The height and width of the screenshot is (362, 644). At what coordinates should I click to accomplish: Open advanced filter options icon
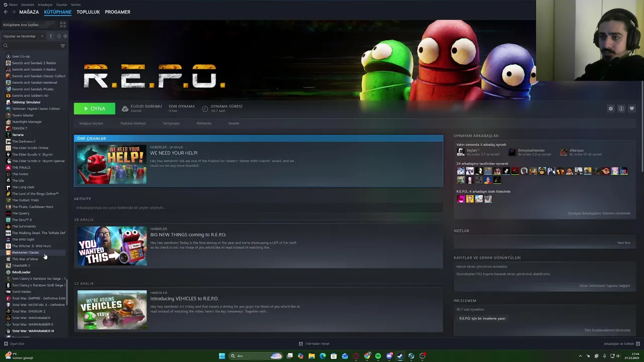click(63, 46)
